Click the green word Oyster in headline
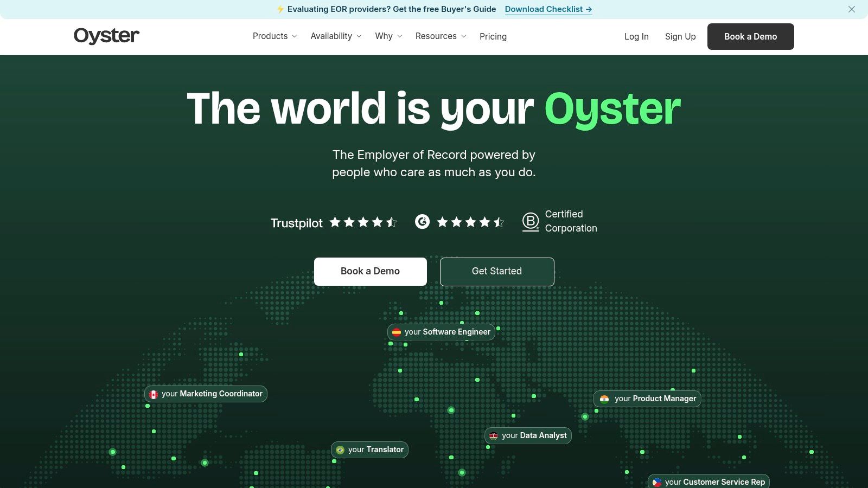Image resolution: width=868 pixels, height=488 pixels. pos(612,110)
